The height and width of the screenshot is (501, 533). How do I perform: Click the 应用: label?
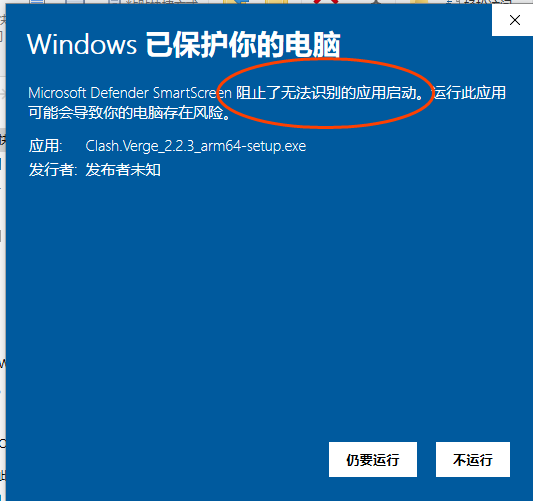pyautogui.click(x=46, y=146)
